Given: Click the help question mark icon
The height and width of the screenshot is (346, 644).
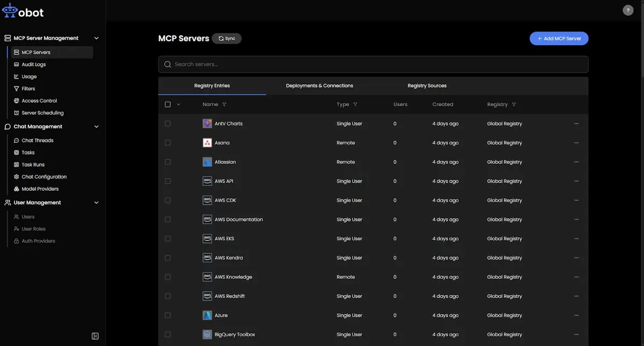Looking at the screenshot, I should pos(627,9).
